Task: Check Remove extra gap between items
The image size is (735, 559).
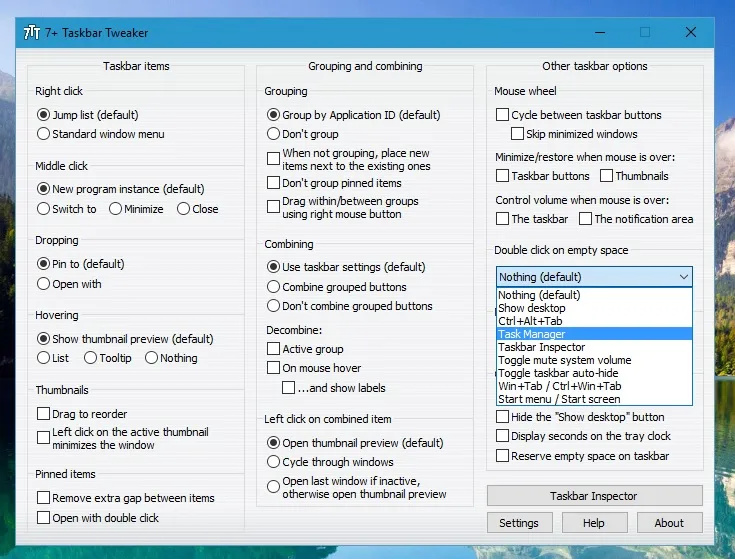Action: (44, 498)
